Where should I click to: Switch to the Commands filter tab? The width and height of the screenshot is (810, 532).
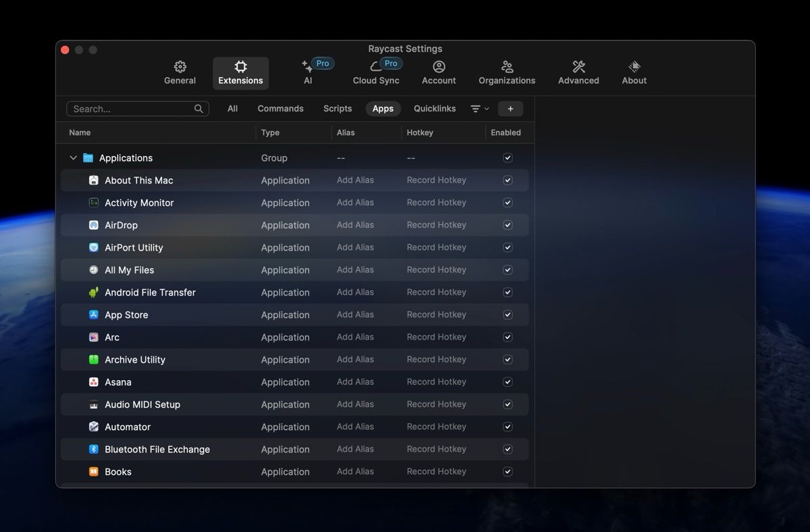pyautogui.click(x=280, y=109)
